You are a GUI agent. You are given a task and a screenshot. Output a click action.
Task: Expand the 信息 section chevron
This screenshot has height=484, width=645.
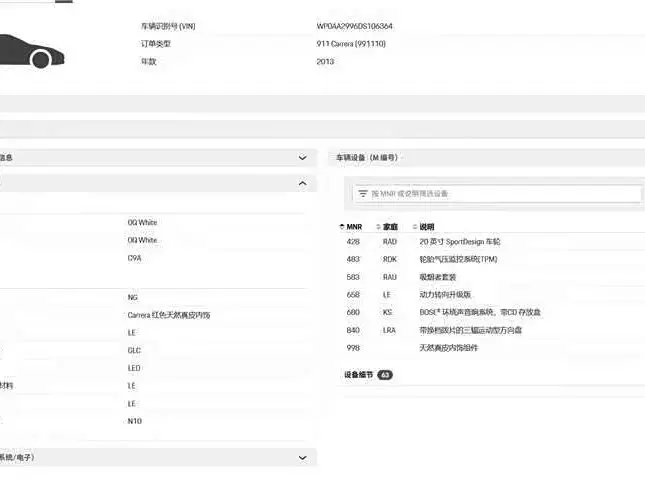pos(302,158)
